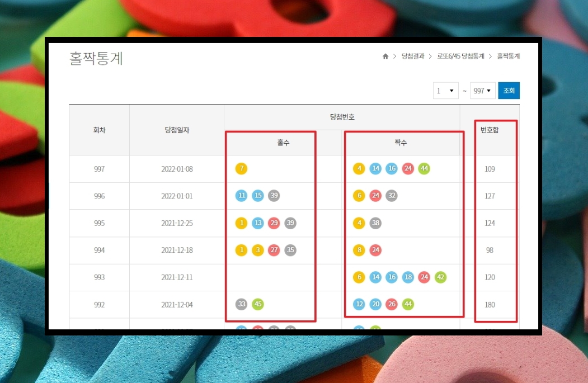Click round number 997 cell

pyautogui.click(x=100, y=169)
